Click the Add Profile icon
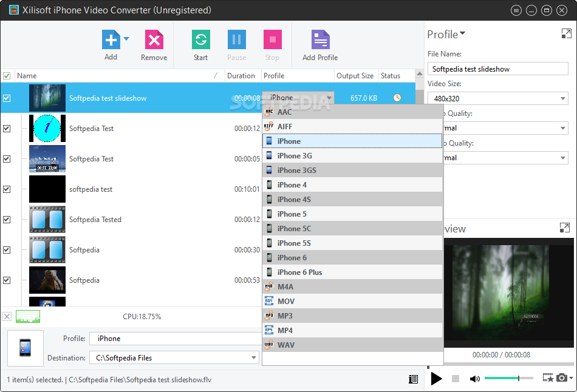This screenshot has width=577, height=392. [x=321, y=39]
